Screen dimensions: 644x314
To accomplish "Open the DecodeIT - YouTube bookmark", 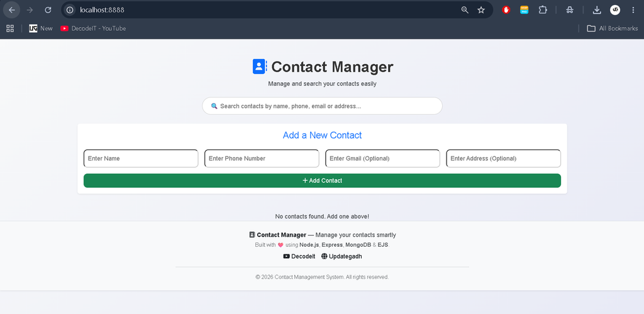I will [93, 28].
